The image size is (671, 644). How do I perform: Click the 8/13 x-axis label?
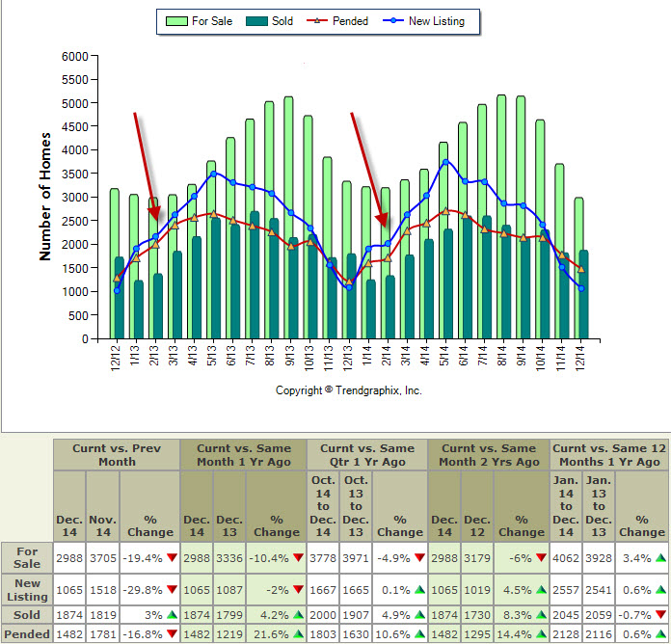click(x=270, y=356)
